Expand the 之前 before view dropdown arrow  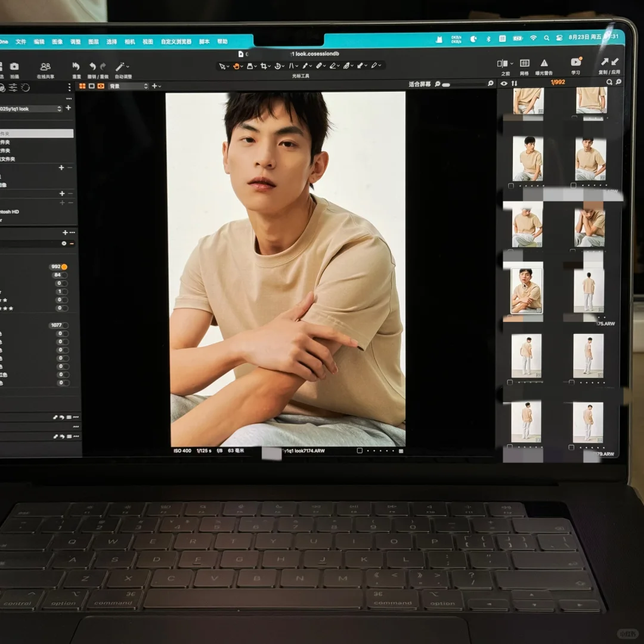tap(512, 64)
